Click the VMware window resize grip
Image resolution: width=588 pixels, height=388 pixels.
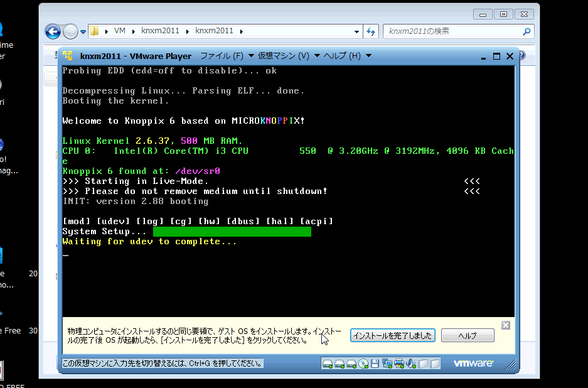click(x=510, y=364)
